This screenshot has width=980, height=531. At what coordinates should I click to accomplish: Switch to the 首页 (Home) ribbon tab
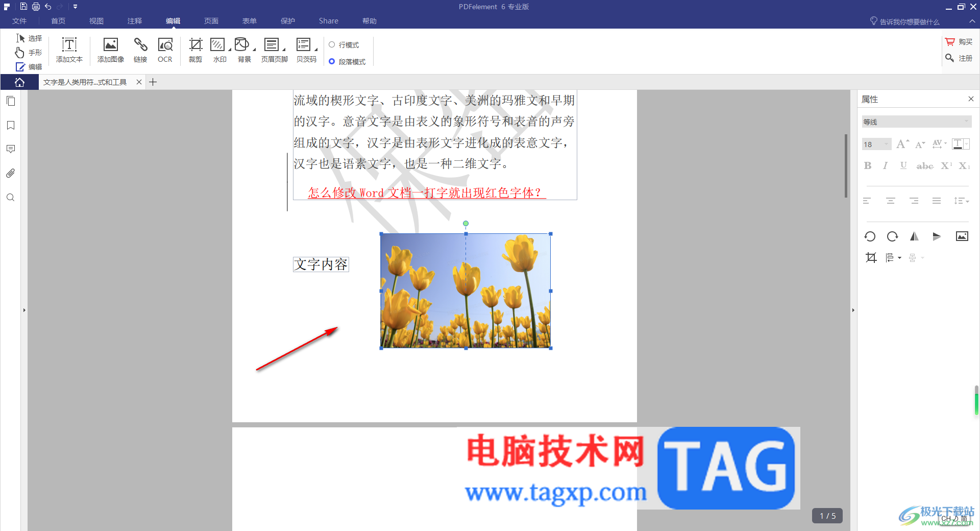[x=58, y=21]
